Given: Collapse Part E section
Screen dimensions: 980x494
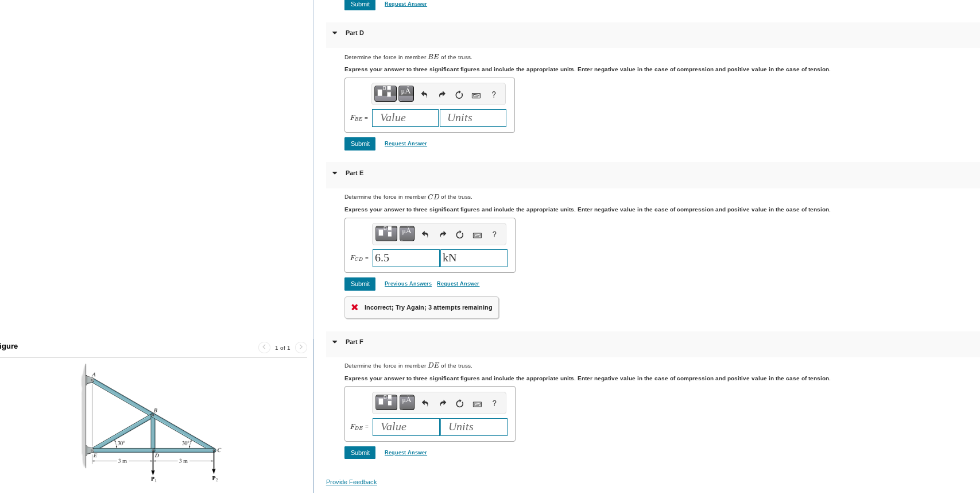Looking at the screenshot, I should [335, 173].
